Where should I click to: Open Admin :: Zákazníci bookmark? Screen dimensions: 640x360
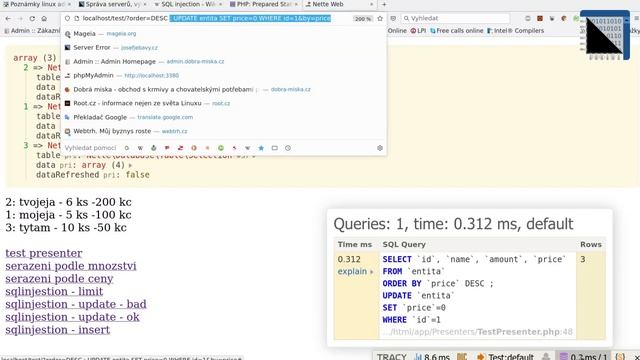click(32, 31)
